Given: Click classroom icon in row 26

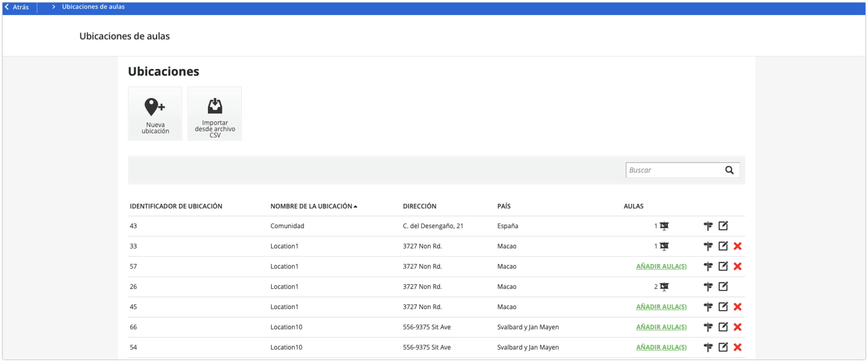Looking at the screenshot, I should click(664, 287).
